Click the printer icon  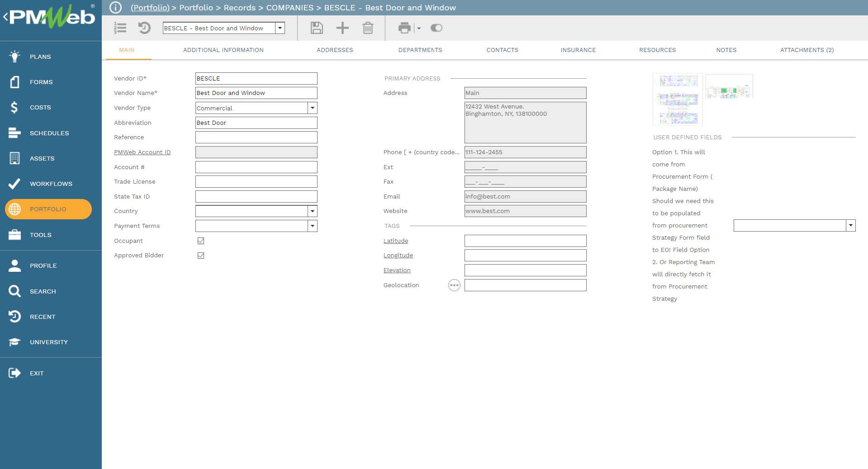tap(404, 28)
